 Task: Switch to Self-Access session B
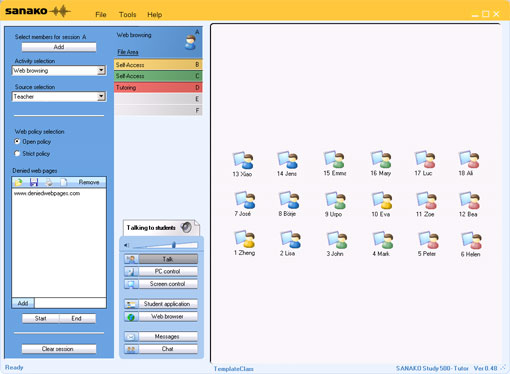pos(158,65)
